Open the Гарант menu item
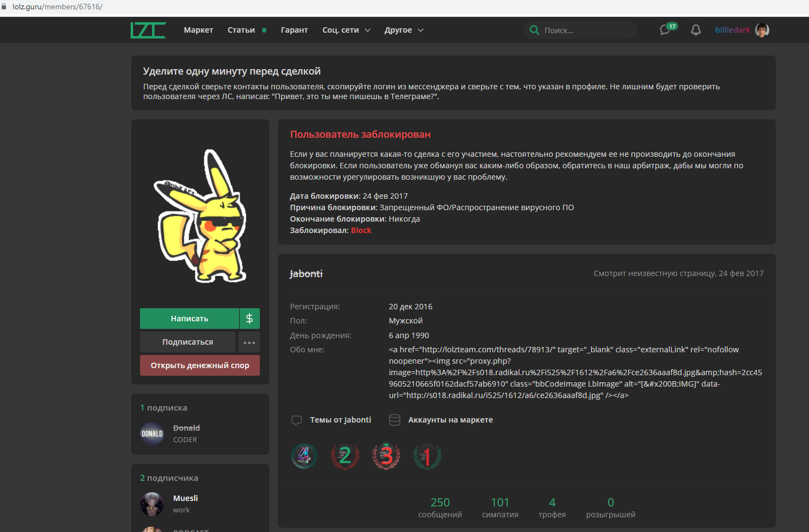Viewport: 809px width, 532px height. pos(294,30)
